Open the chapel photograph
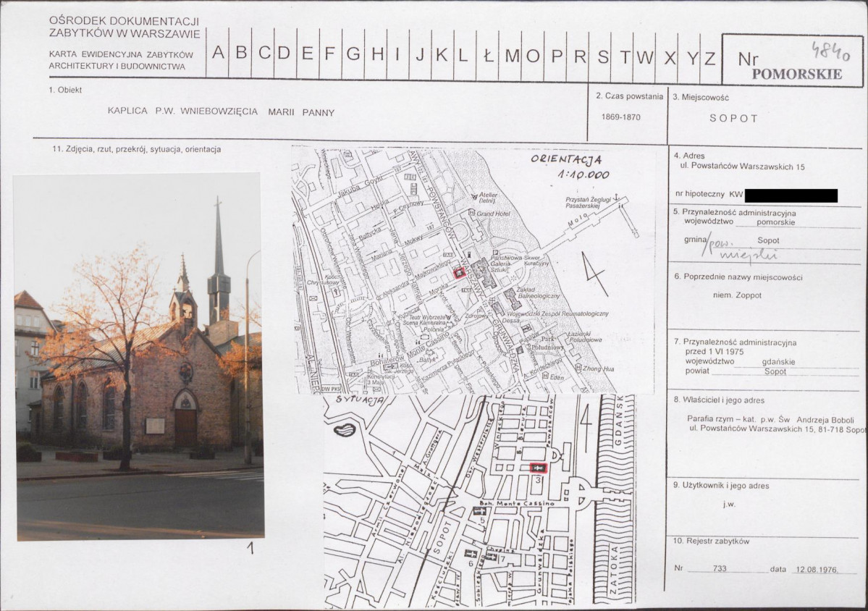Viewport: 868px width, 611px height. click(x=138, y=355)
